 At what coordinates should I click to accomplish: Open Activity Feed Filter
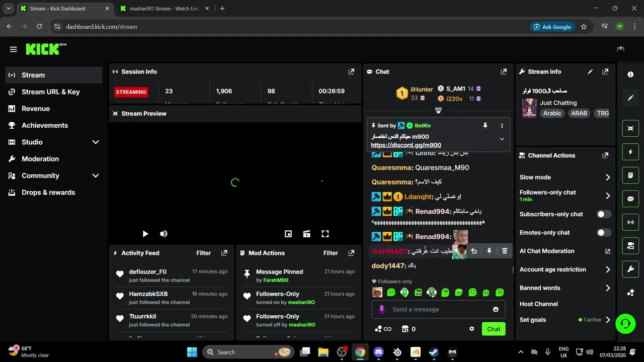(203, 253)
